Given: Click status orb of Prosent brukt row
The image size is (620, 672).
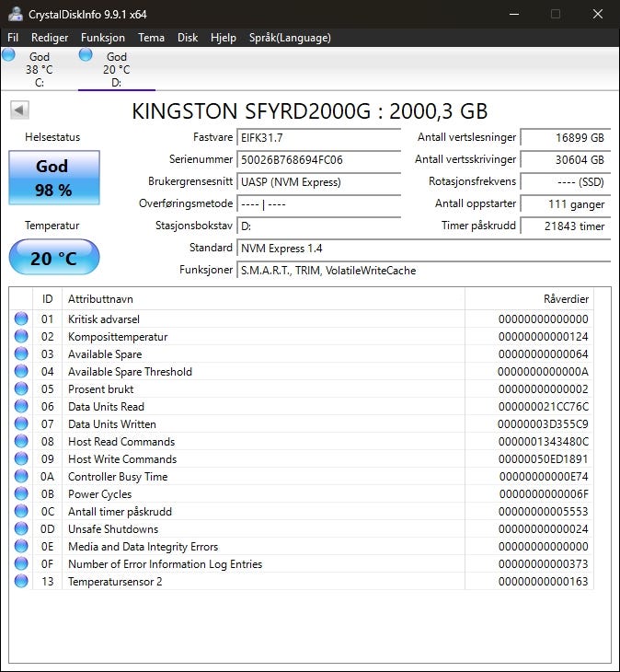Looking at the screenshot, I should point(21,388).
